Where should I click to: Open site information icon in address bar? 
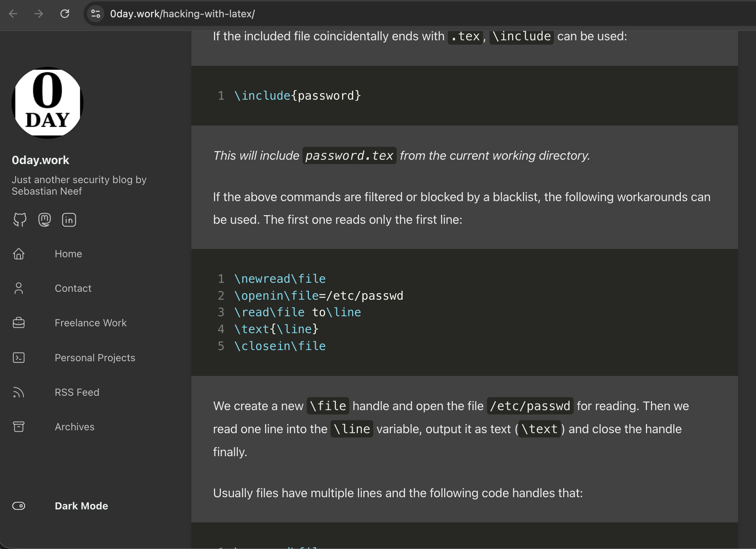pos(96,14)
